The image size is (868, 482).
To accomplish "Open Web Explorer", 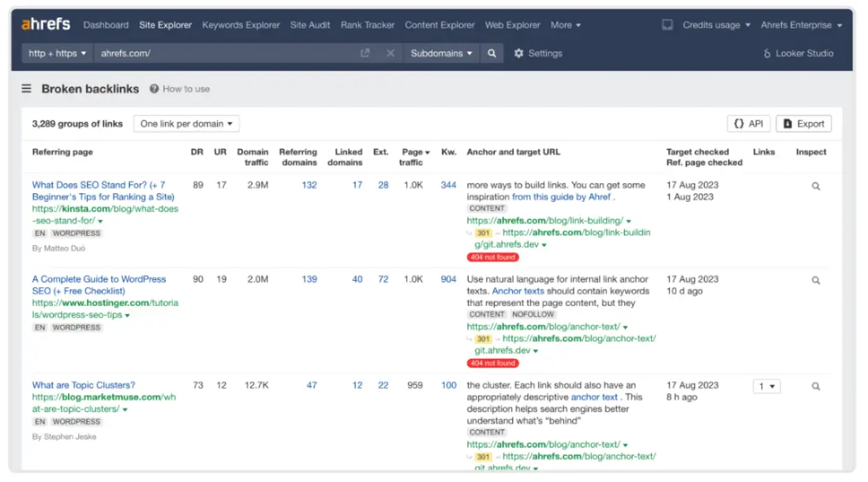I will coord(513,25).
